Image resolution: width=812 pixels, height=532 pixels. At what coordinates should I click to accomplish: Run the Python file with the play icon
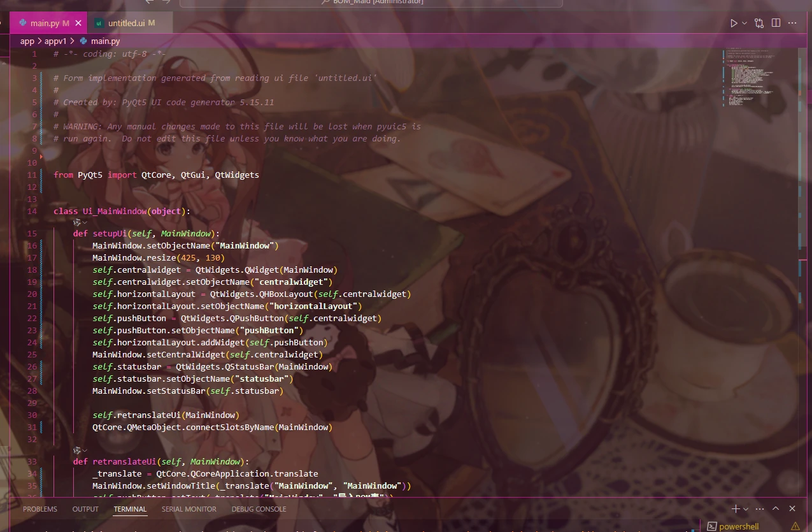[734, 23]
